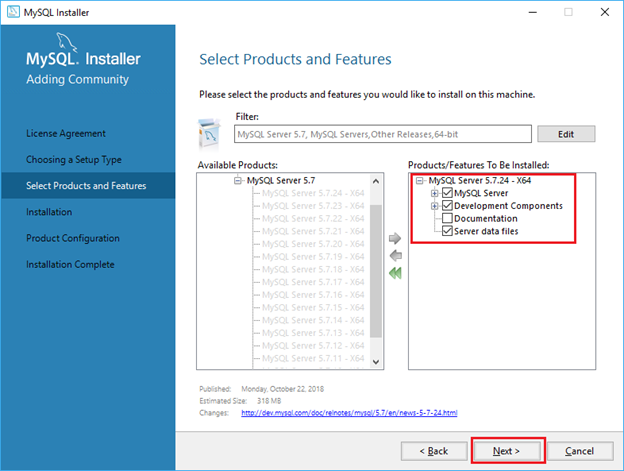The image size is (624, 471).
Task: Select MySQL Server 5.7.19 - X64
Action: [313, 257]
